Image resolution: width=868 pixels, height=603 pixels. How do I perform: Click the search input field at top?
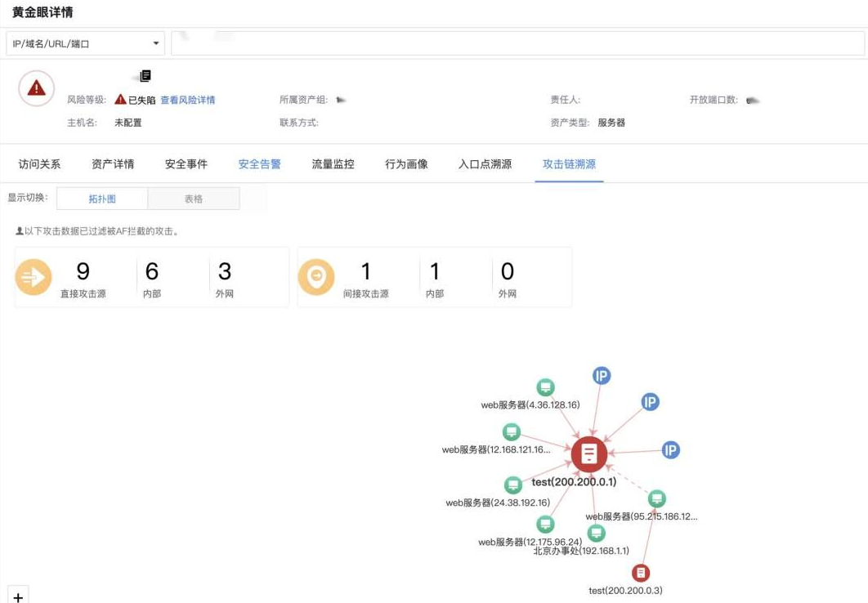coord(517,43)
